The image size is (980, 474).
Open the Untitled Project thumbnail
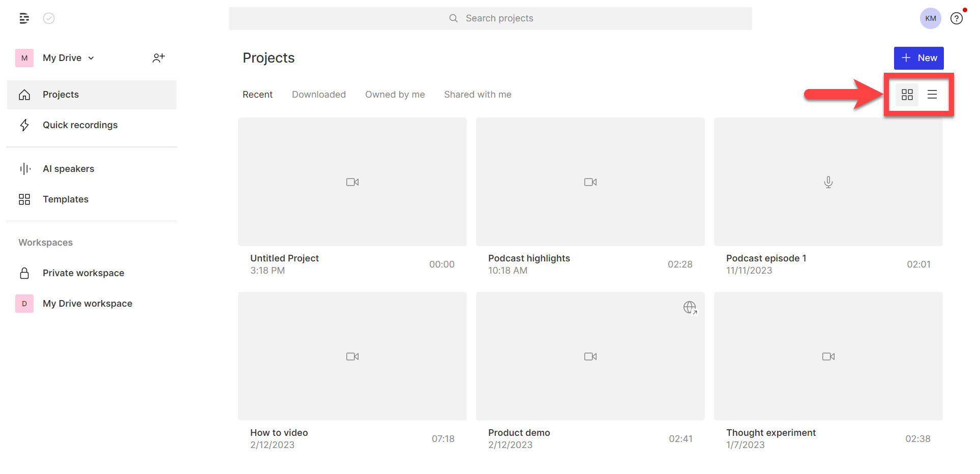click(x=352, y=182)
